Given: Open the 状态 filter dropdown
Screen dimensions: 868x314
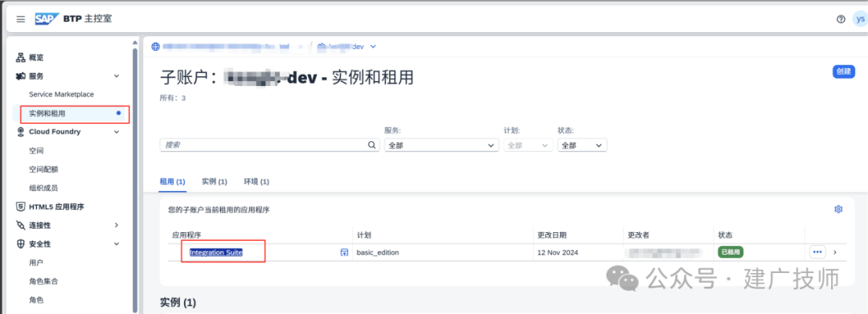Looking at the screenshot, I should 582,145.
